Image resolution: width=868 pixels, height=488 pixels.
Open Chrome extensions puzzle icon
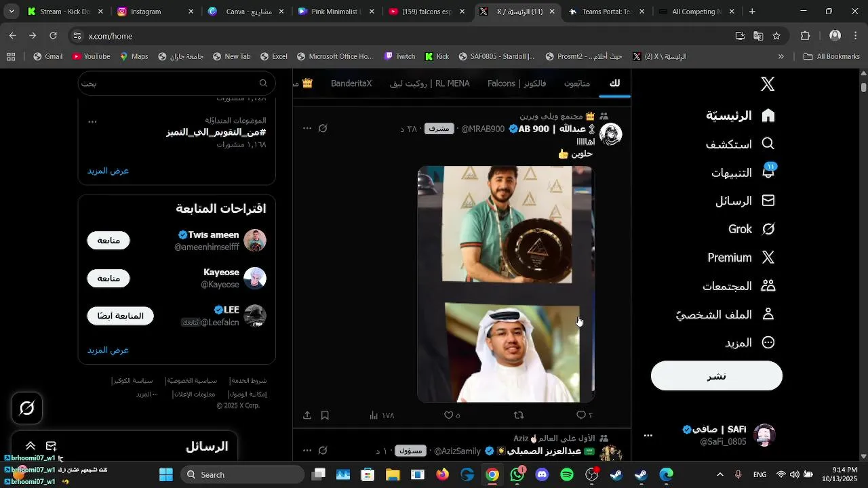click(806, 36)
